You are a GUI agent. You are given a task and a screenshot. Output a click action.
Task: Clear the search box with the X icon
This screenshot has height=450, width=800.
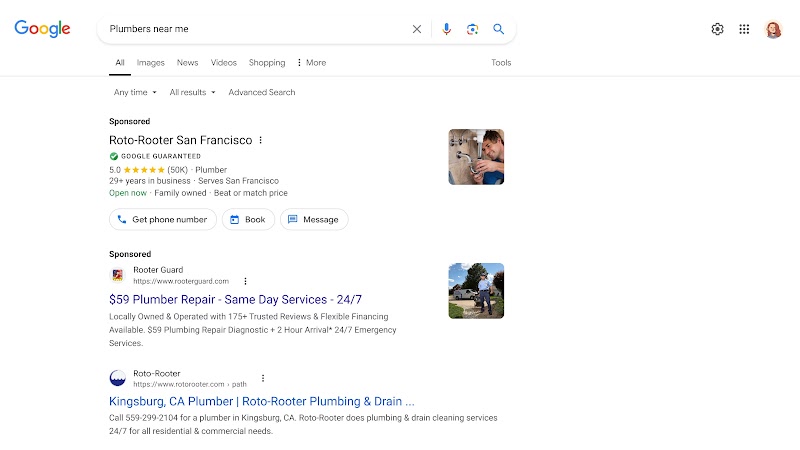pyautogui.click(x=417, y=29)
